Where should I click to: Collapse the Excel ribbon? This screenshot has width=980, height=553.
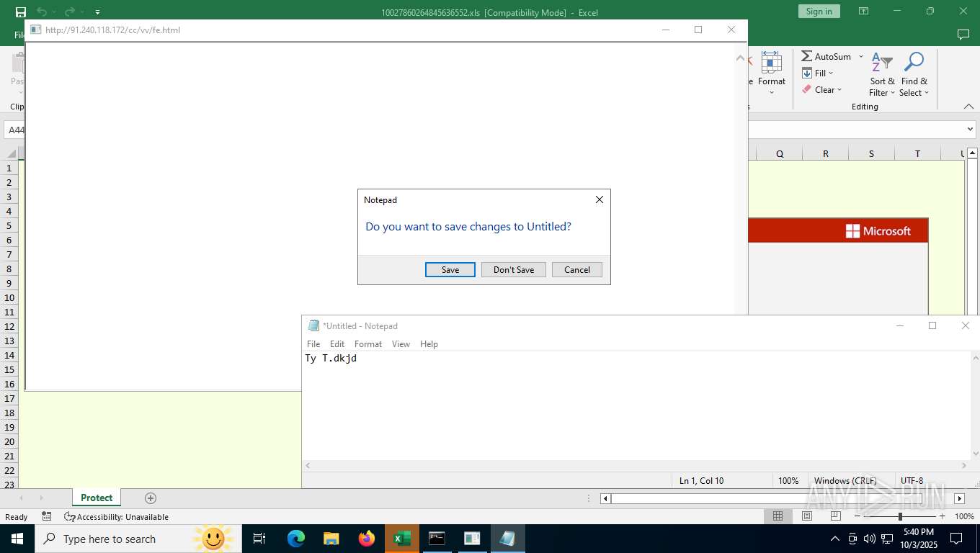[x=968, y=107]
